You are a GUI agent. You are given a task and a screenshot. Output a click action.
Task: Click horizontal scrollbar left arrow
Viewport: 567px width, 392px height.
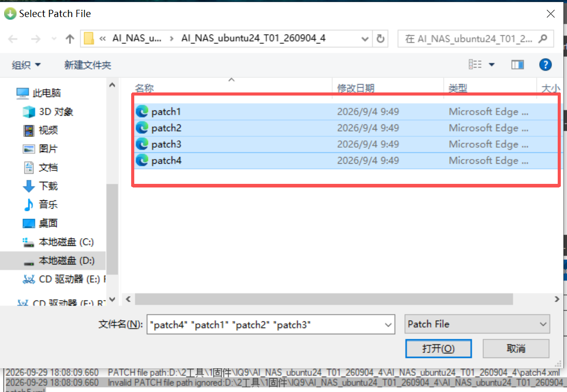click(129, 299)
